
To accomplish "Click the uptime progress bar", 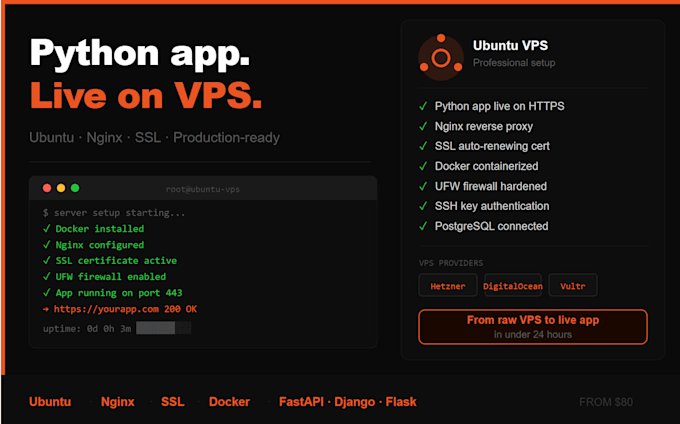I will [163, 328].
